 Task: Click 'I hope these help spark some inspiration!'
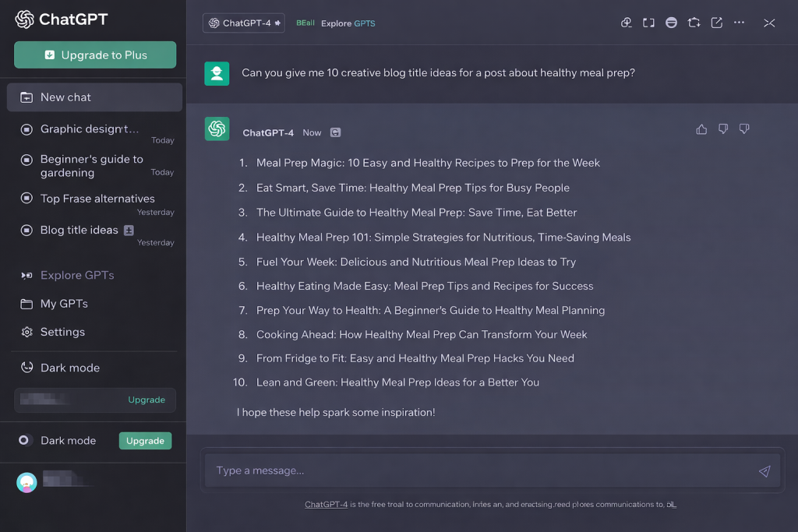[335, 412]
